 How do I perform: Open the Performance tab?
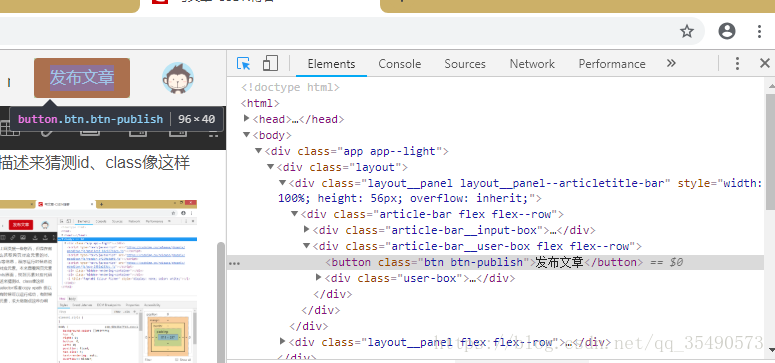pos(612,64)
